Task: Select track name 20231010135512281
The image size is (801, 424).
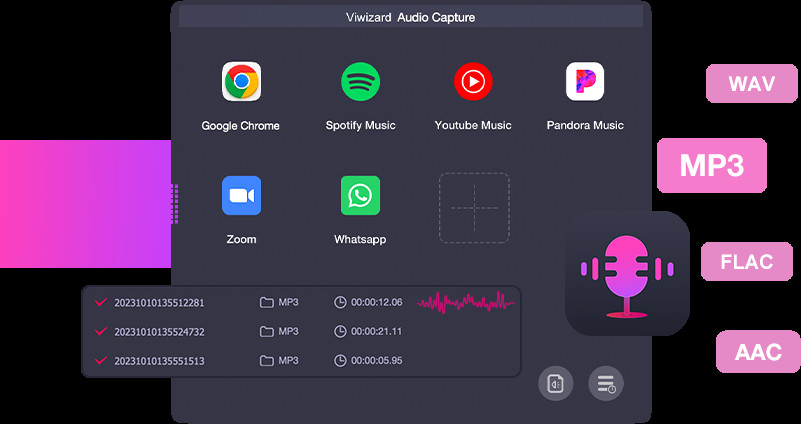Action: [x=159, y=303]
